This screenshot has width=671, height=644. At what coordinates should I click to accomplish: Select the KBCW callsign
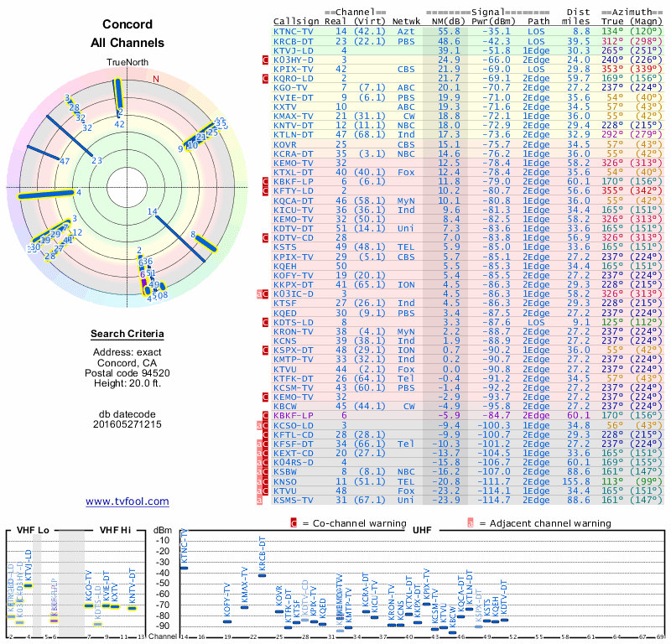[285, 407]
